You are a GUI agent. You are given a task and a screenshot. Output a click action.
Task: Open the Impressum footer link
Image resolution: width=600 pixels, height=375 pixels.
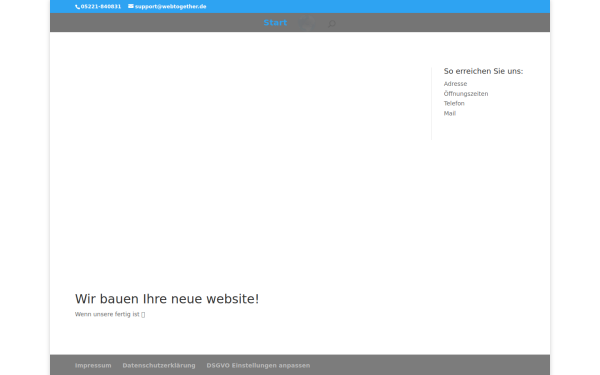click(93, 365)
